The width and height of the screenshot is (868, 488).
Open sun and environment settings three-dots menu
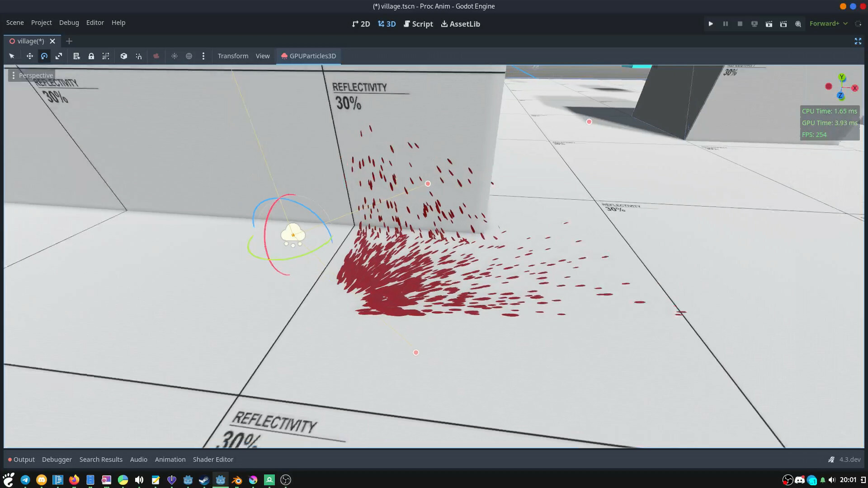pyautogui.click(x=203, y=56)
